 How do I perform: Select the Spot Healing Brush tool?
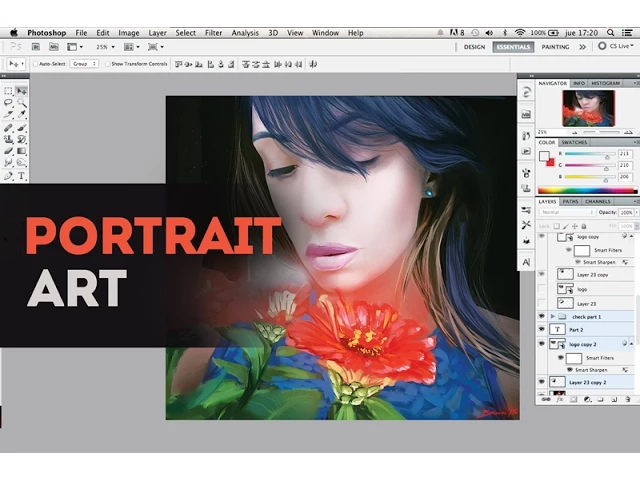tap(8, 128)
